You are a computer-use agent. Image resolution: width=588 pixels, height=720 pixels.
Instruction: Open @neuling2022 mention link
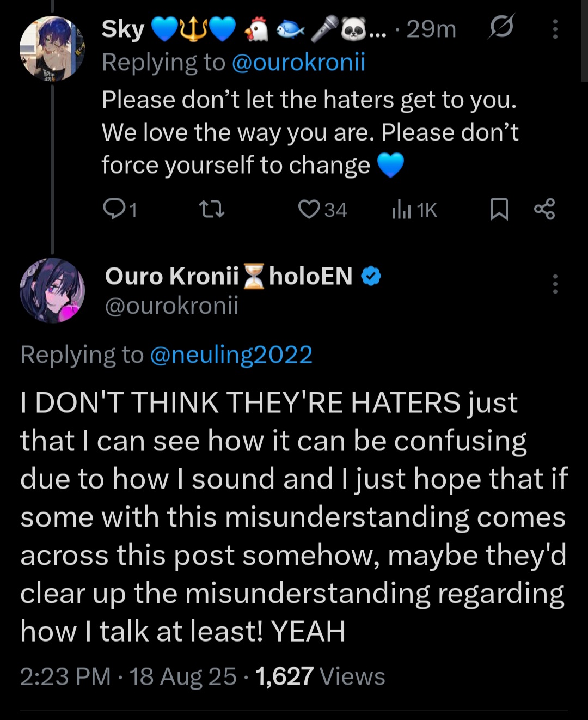point(231,355)
